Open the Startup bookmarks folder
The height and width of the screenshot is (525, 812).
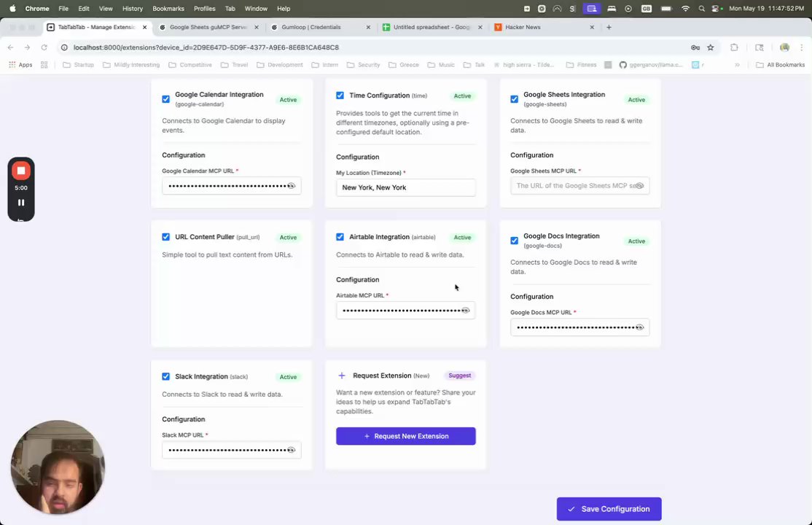pyautogui.click(x=78, y=65)
